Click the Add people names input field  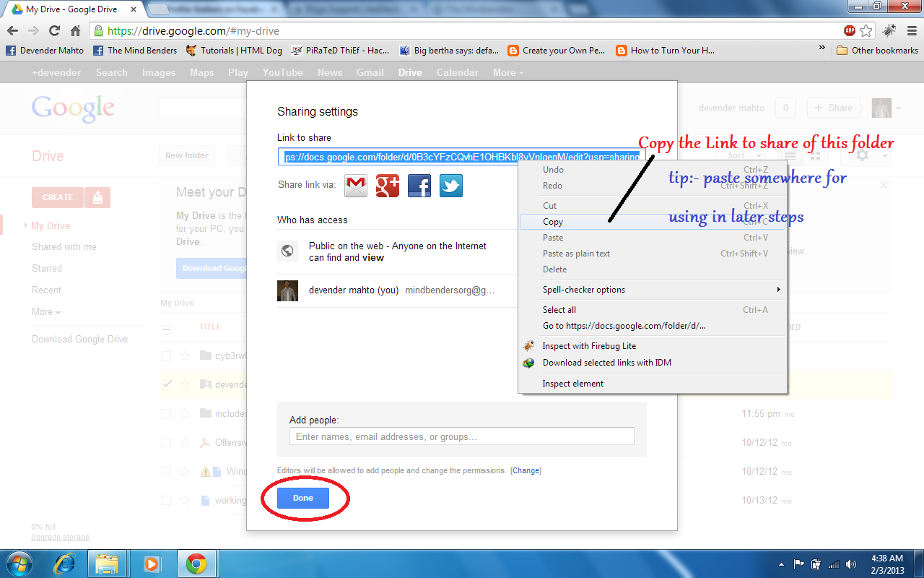(461, 436)
